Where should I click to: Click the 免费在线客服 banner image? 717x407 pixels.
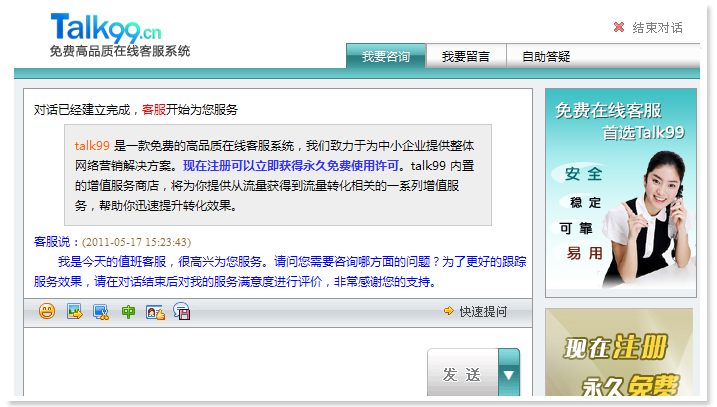click(621, 193)
